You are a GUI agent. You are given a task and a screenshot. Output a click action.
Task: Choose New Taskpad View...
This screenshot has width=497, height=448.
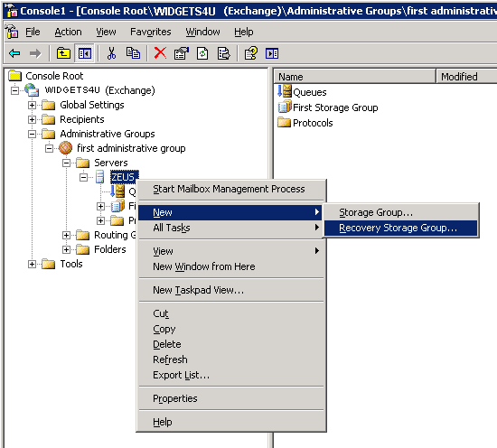(231, 290)
